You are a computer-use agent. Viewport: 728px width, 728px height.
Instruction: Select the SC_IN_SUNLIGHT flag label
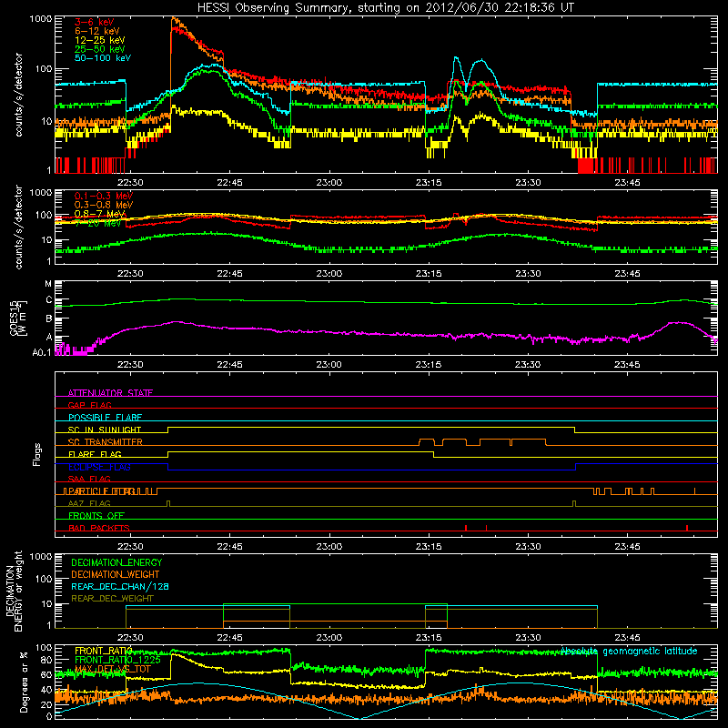pyautogui.click(x=105, y=430)
